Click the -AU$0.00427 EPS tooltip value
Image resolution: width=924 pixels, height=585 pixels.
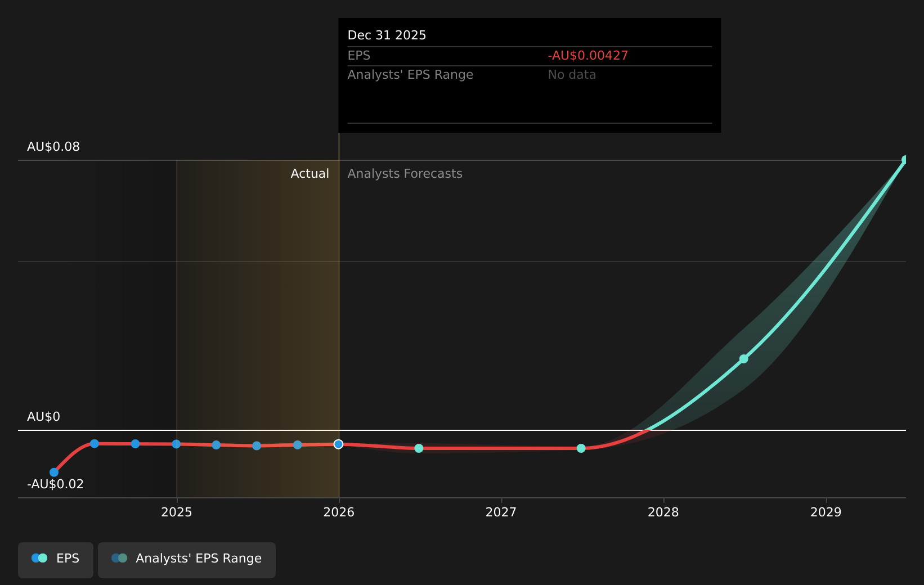(588, 56)
